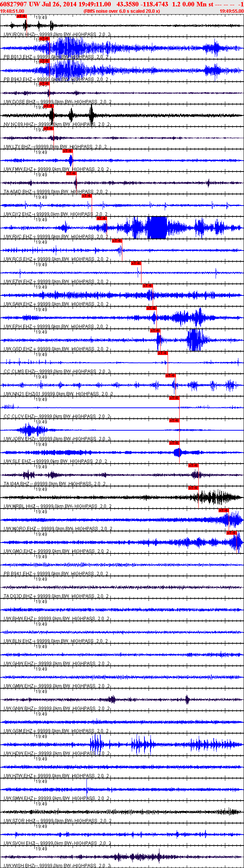Select the red pick flag on MORO trace
This screenshot has width=244, height=868.
[x=223, y=510]
